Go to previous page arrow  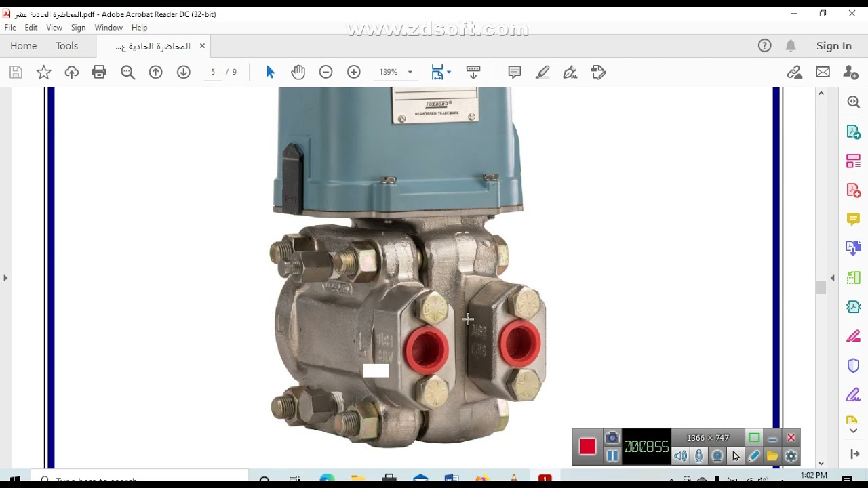[156, 73]
